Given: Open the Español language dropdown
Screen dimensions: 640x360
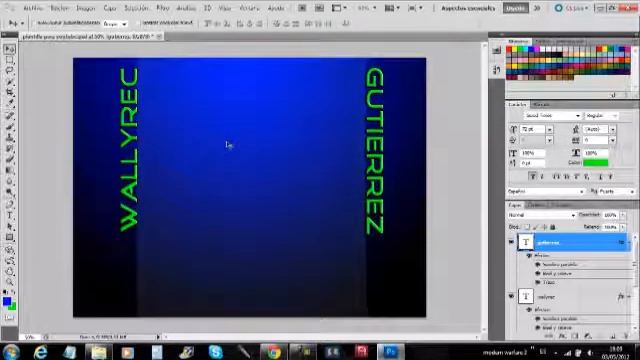Looking at the screenshot, I should pyautogui.click(x=546, y=191).
